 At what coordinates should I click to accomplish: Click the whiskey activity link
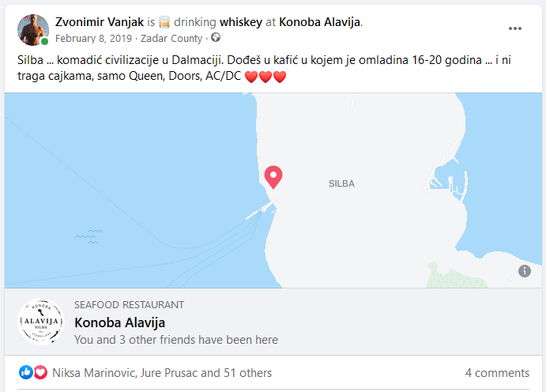[x=242, y=22]
